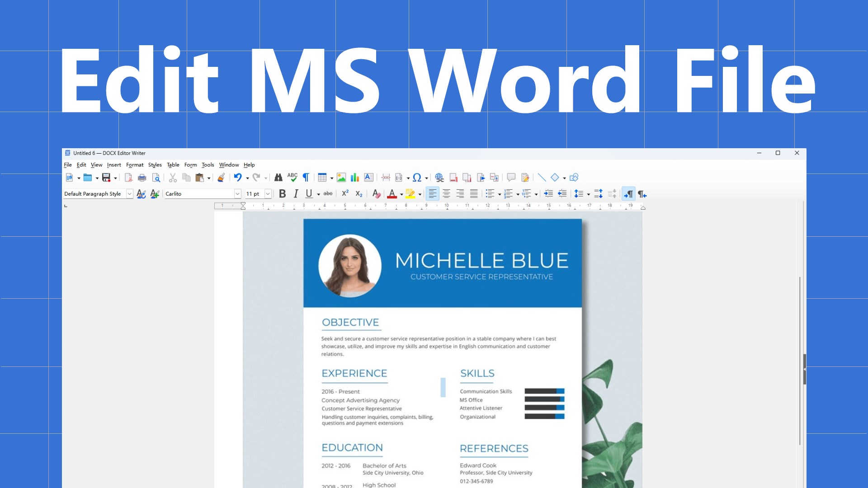
Task: Run the ABC spelling check
Action: coord(292,178)
